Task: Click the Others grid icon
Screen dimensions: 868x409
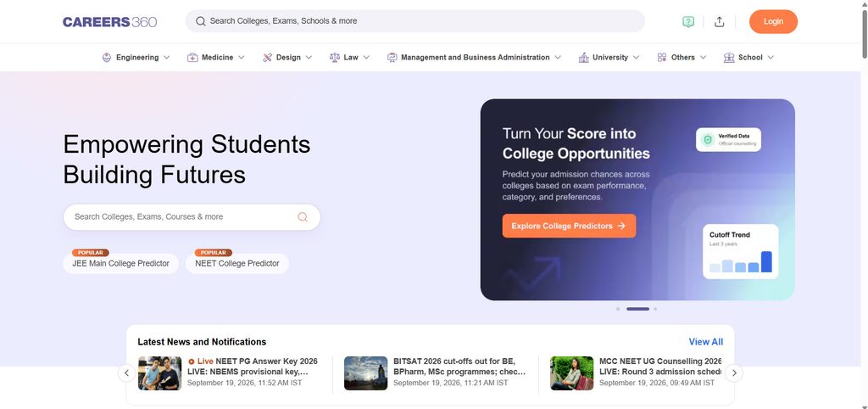Action: point(661,57)
